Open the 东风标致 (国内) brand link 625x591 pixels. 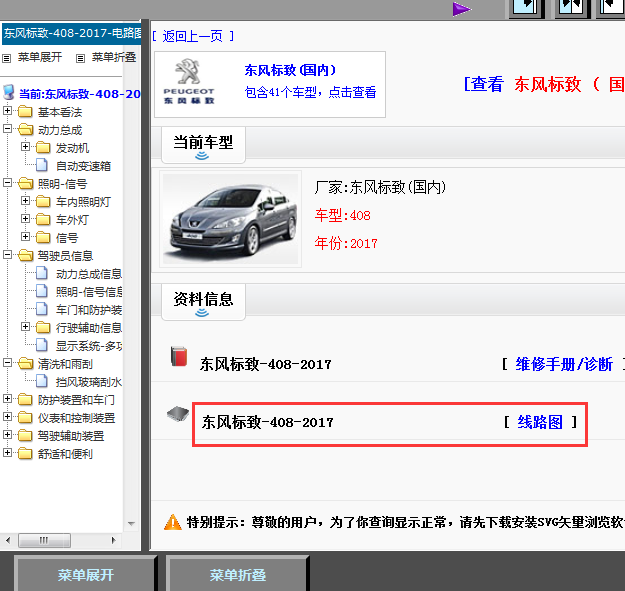click(x=290, y=70)
